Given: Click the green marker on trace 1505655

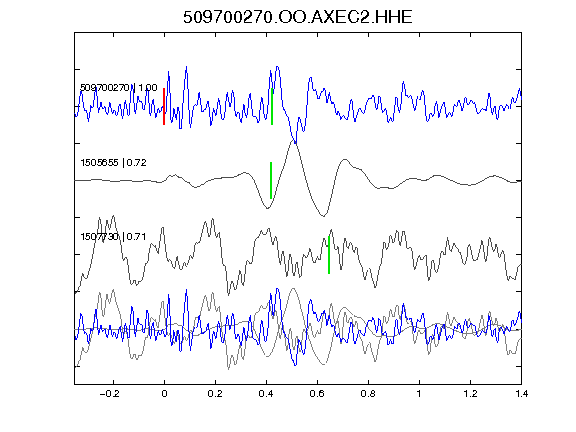Looking at the screenshot, I should pos(271,180).
